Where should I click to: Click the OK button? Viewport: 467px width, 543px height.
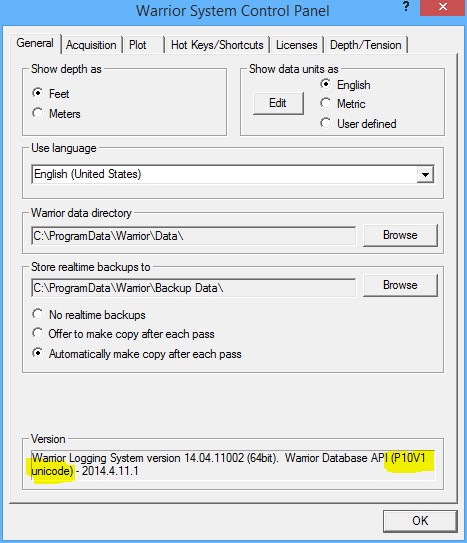click(420, 521)
